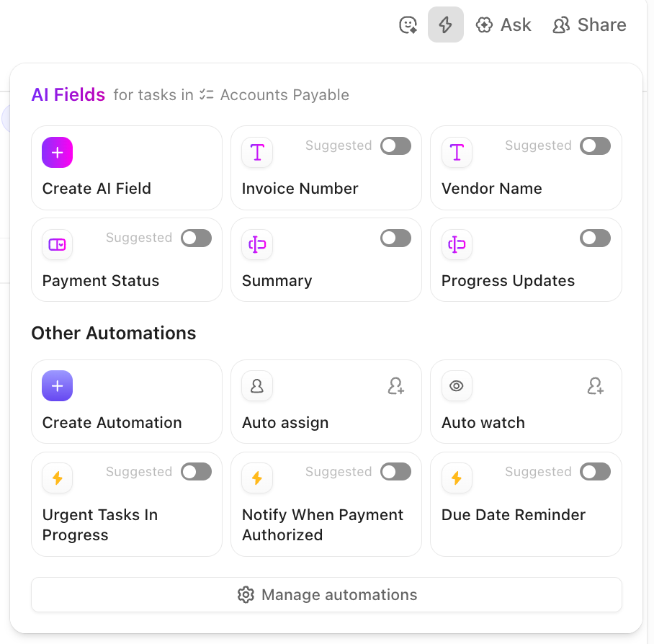The width and height of the screenshot is (654, 644).
Task: Enable the Invoice Number suggested field
Action: click(395, 146)
